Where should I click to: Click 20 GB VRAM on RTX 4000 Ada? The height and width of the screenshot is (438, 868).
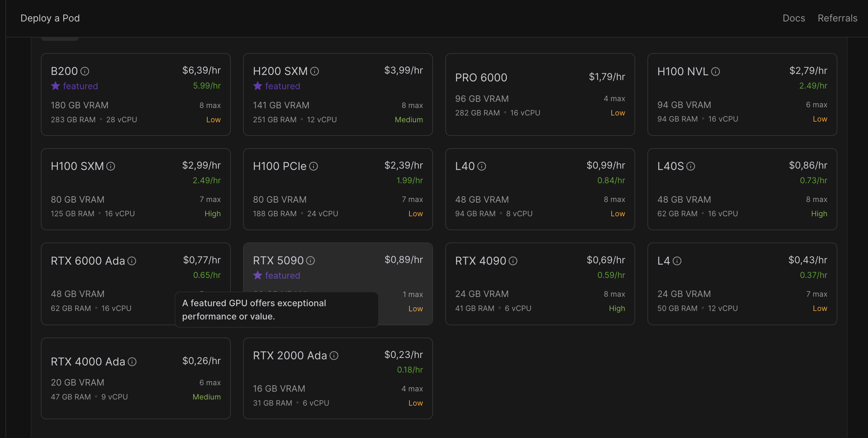(x=78, y=382)
